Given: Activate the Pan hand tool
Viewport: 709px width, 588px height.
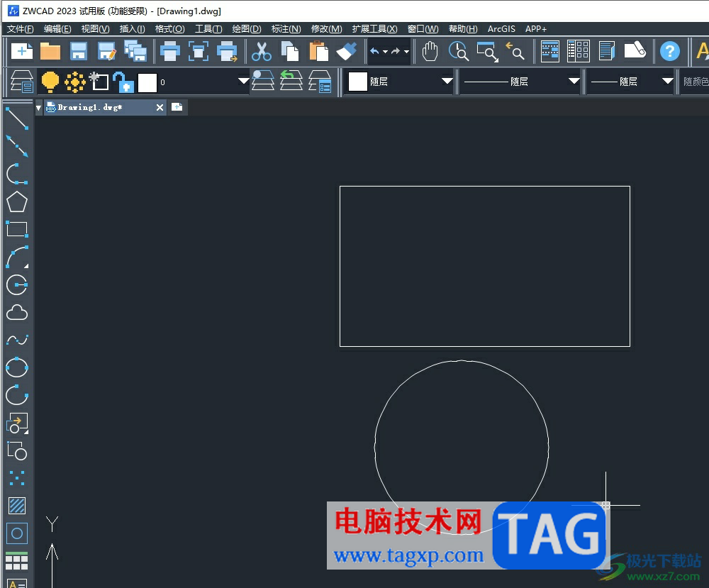Looking at the screenshot, I should click(x=430, y=51).
